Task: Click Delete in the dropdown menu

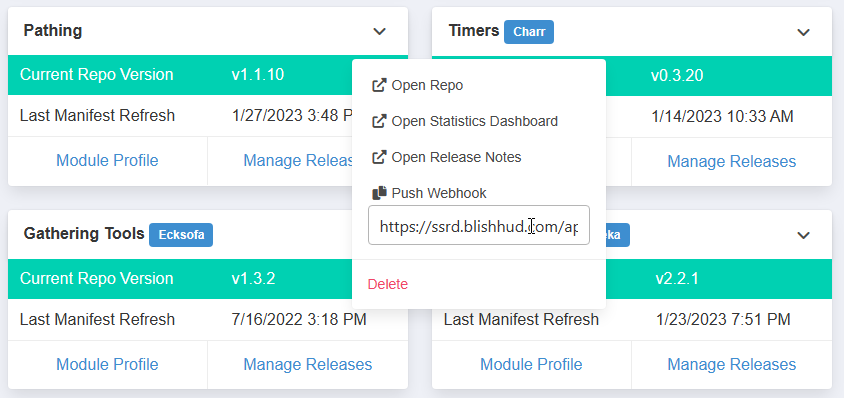Action: pos(388,284)
